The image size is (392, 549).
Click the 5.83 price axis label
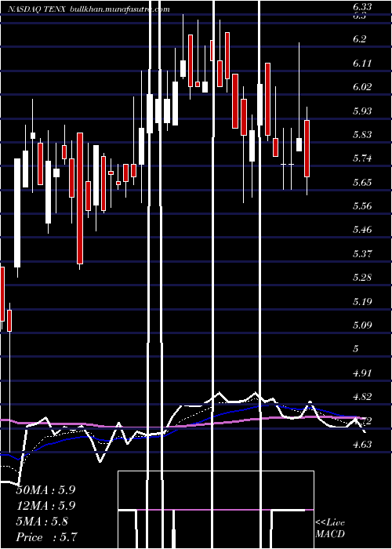coord(362,135)
